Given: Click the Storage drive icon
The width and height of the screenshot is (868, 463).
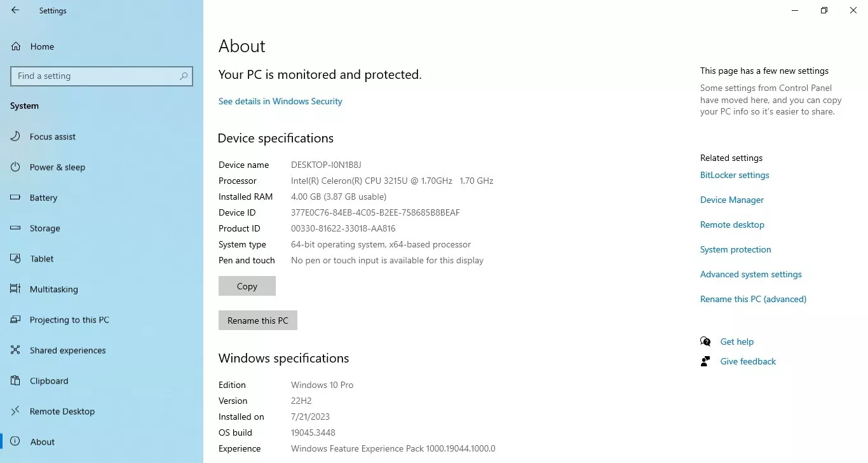Looking at the screenshot, I should 16,228.
